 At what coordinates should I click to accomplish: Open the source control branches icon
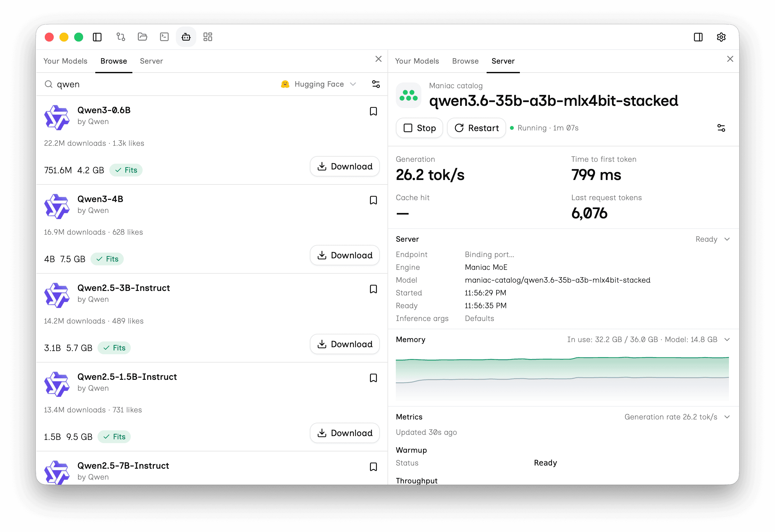(x=121, y=37)
